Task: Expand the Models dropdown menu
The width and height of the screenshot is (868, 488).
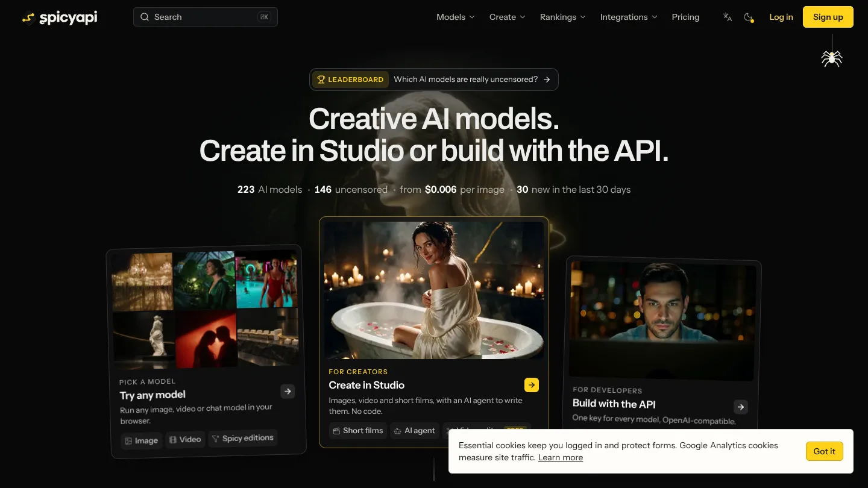Action: [x=456, y=17]
